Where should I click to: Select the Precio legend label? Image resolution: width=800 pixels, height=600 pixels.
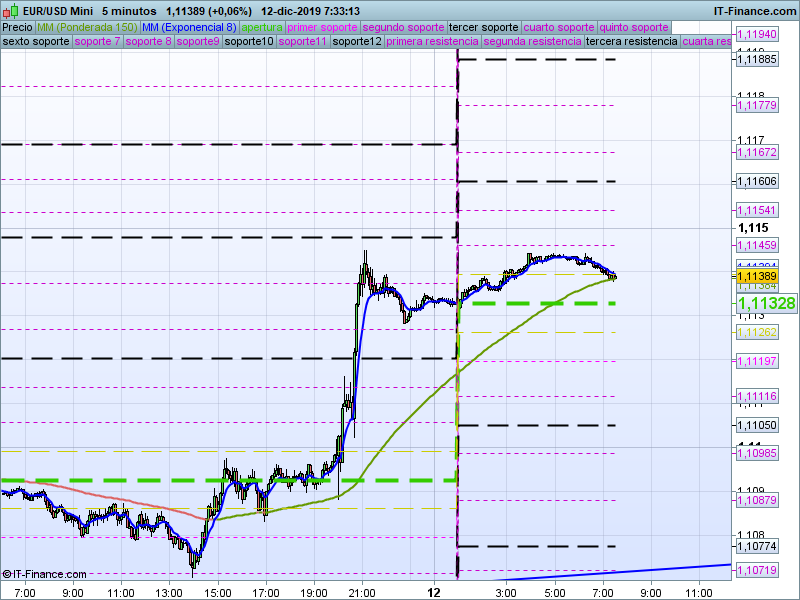pos(17,27)
